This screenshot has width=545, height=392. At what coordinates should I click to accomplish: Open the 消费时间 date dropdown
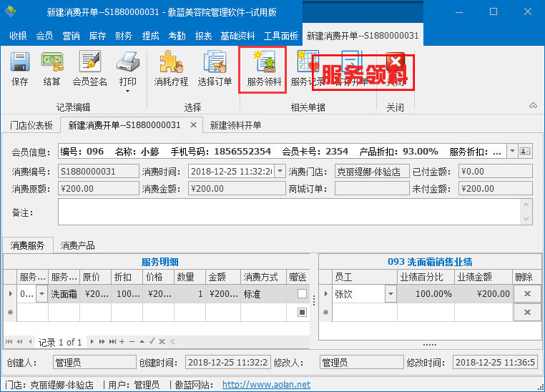point(280,172)
